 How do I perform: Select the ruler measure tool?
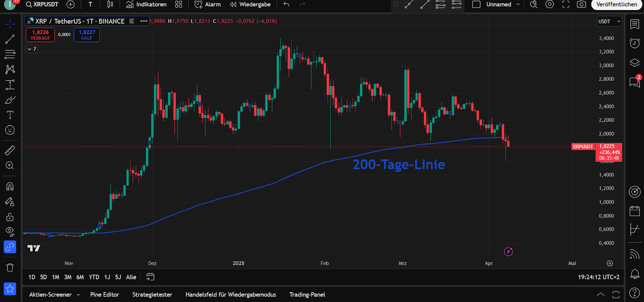(10, 150)
